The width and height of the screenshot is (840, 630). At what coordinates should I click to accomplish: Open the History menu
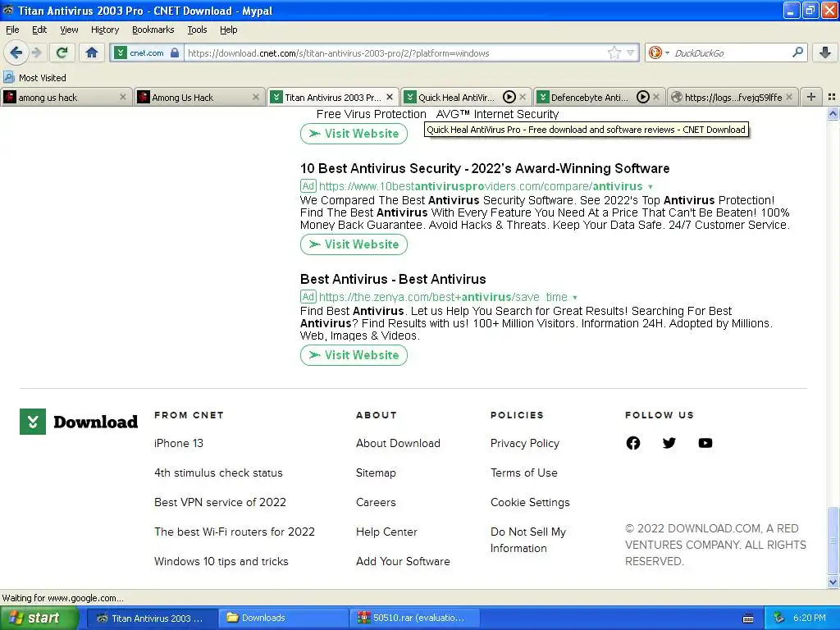tap(104, 30)
